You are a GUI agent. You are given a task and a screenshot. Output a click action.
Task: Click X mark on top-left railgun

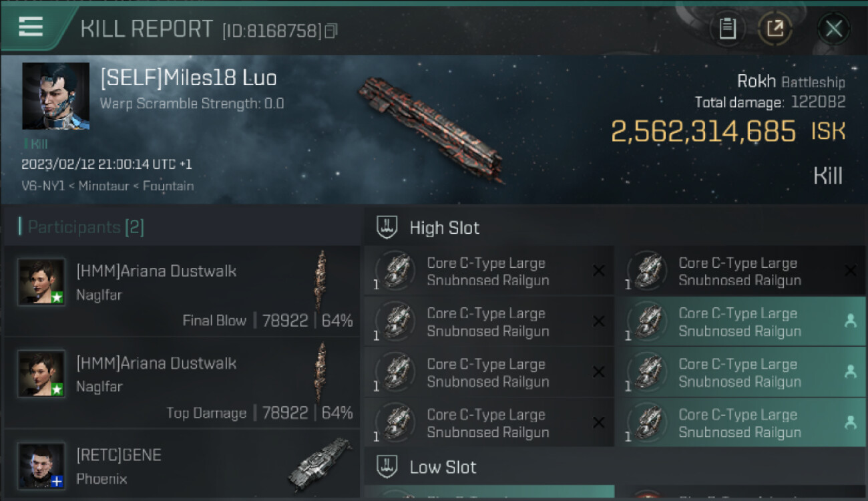click(x=598, y=271)
